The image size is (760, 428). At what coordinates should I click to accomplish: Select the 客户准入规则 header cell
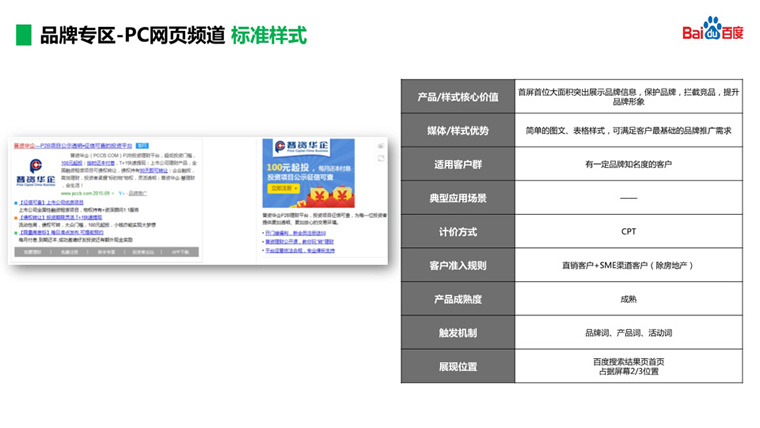[458, 265]
